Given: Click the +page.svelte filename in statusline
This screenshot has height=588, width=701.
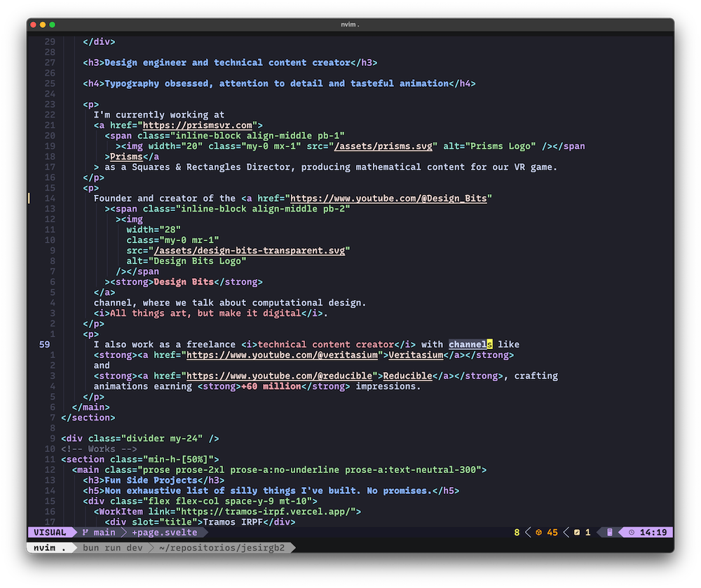Looking at the screenshot, I should pos(165,533).
